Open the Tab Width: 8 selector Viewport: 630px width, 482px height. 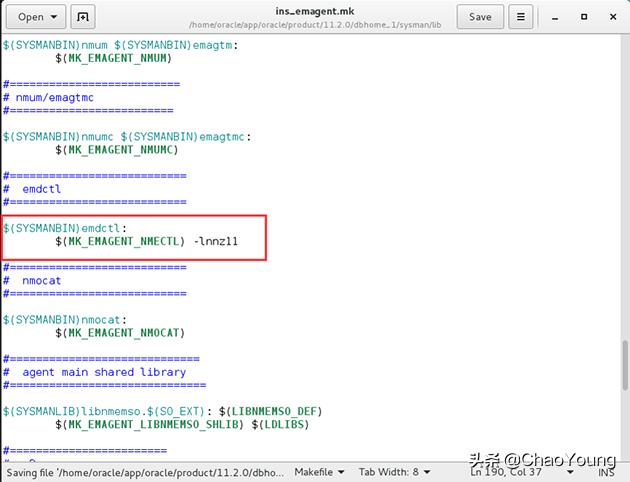click(x=395, y=472)
